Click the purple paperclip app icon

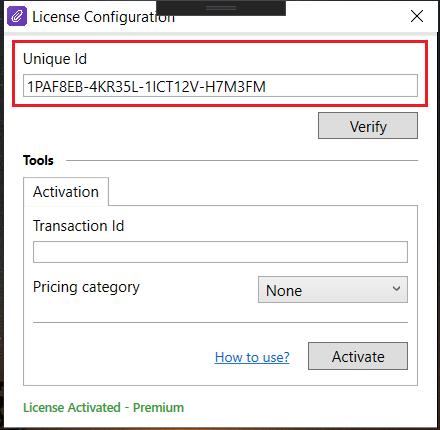[x=17, y=16]
